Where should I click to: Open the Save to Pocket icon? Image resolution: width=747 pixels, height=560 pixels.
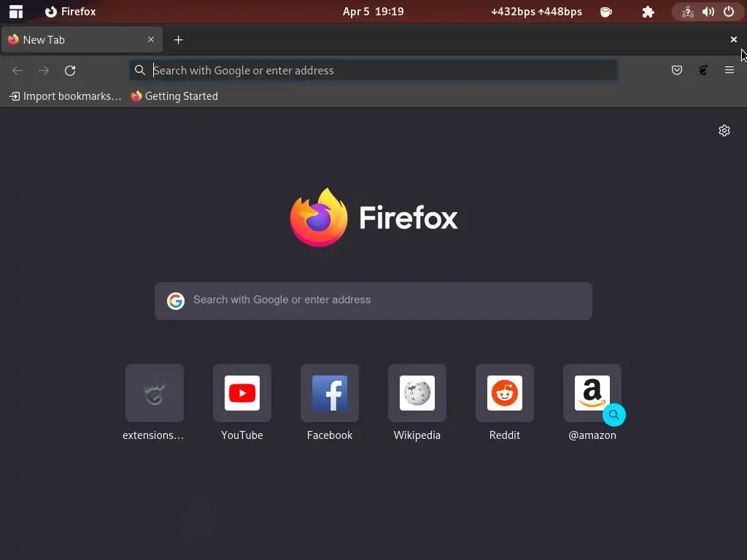676,71
